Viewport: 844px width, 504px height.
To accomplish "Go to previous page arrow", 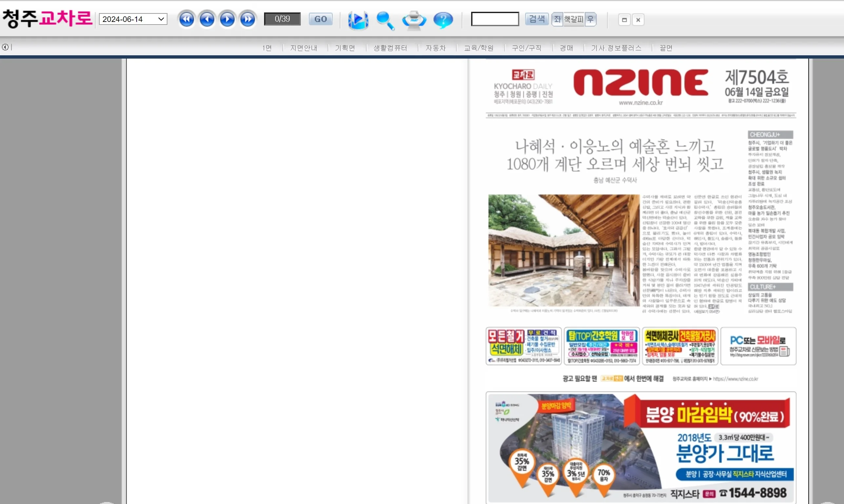I will [x=207, y=19].
